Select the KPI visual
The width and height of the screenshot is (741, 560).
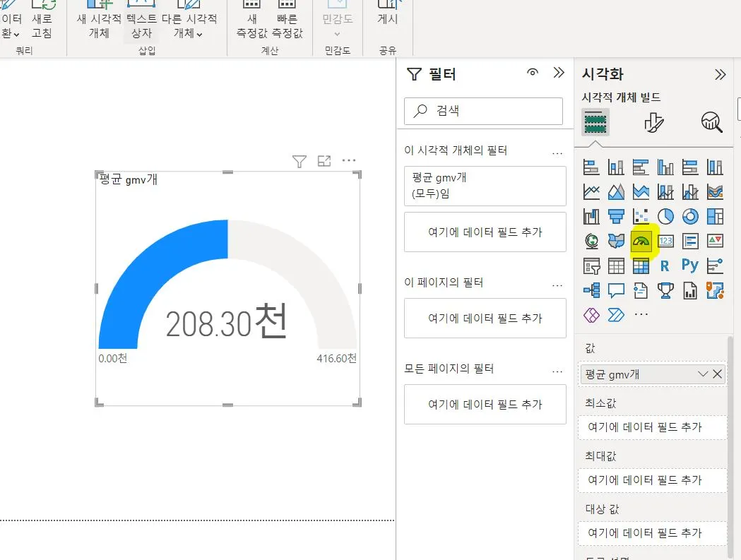(715, 241)
